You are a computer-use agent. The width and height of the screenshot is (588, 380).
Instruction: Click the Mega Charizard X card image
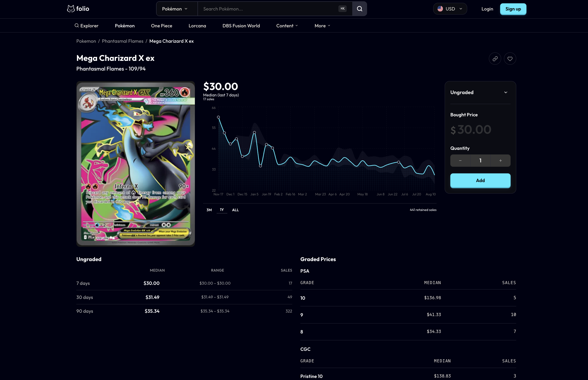(136, 164)
